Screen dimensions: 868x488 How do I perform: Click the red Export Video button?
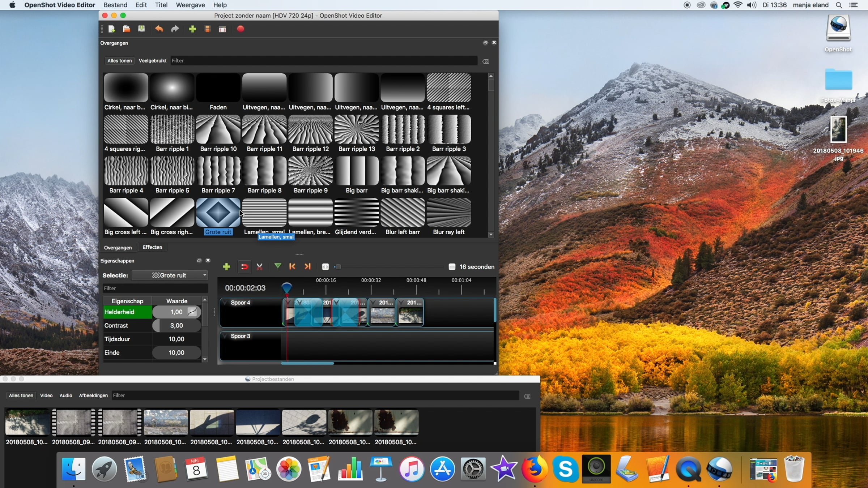click(x=241, y=29)
